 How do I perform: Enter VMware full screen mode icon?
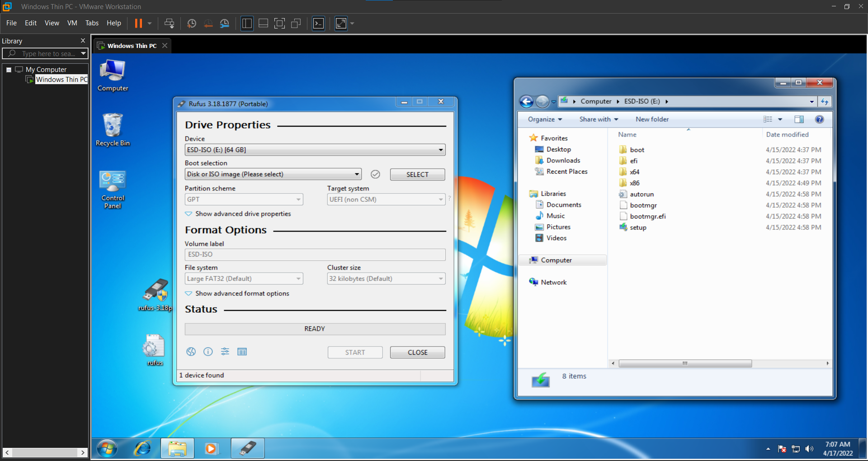[x=279, y=24]
